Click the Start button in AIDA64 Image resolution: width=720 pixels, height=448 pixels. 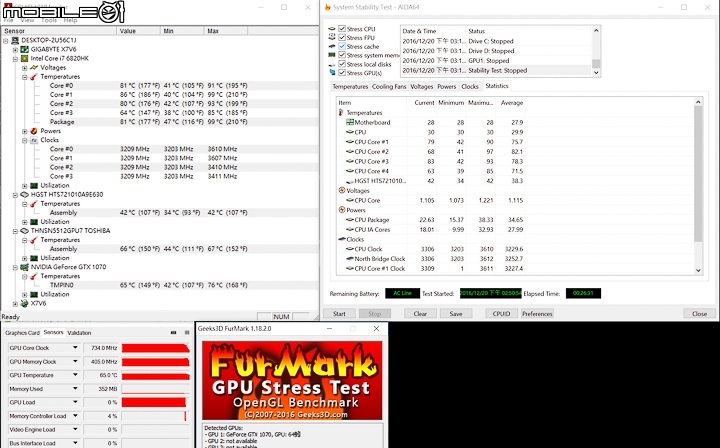(x=339, y=314)
